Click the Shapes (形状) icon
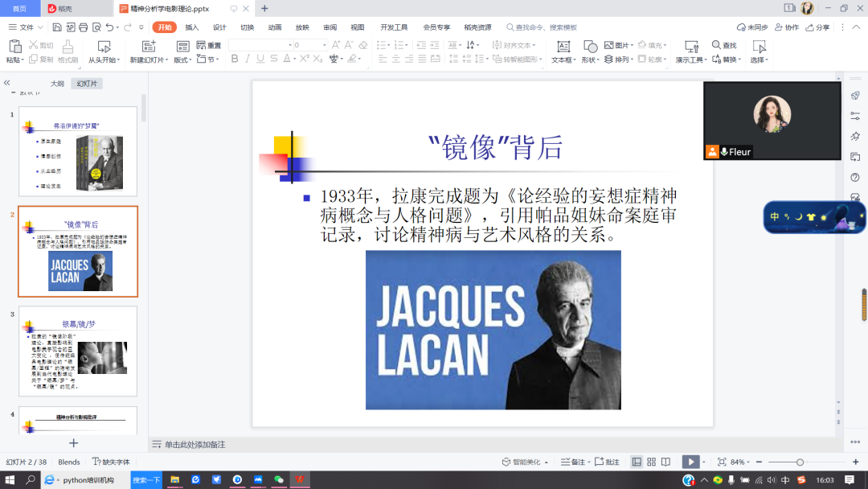Viewport: 868px width, 489px height. click(x=590, y=47)
